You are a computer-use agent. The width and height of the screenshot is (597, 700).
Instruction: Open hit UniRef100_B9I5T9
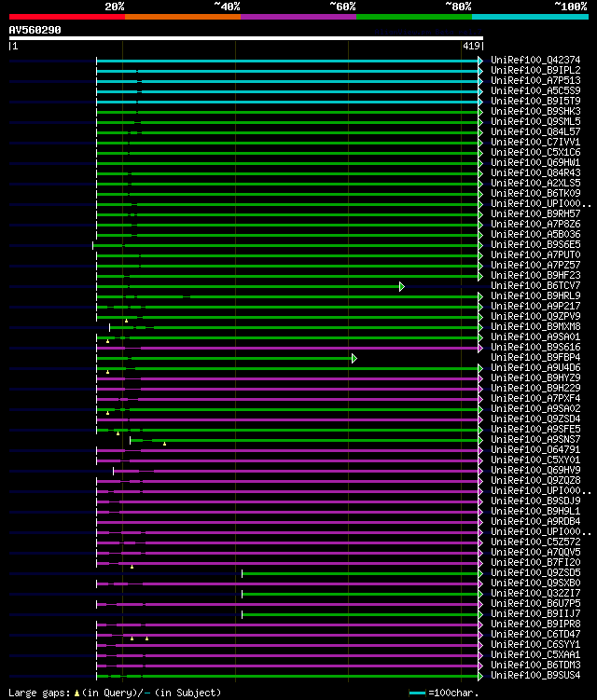(x=535, y=101)
